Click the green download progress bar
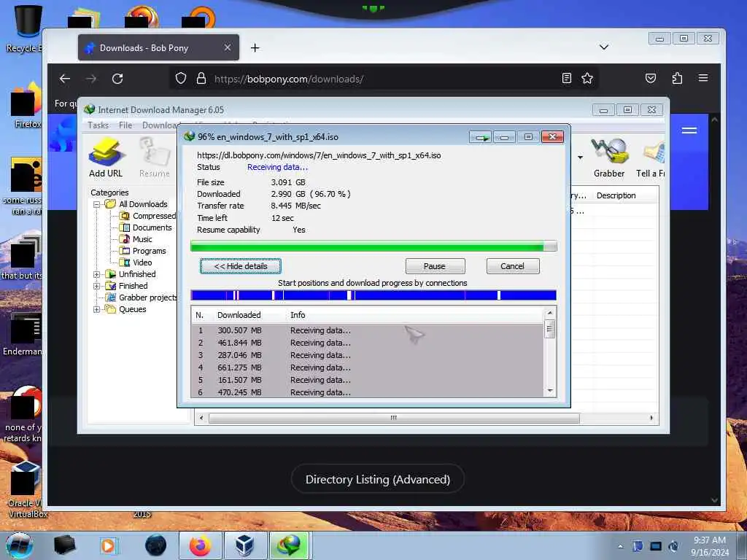This screenshot has height=560, width=747. click(373, 246)
